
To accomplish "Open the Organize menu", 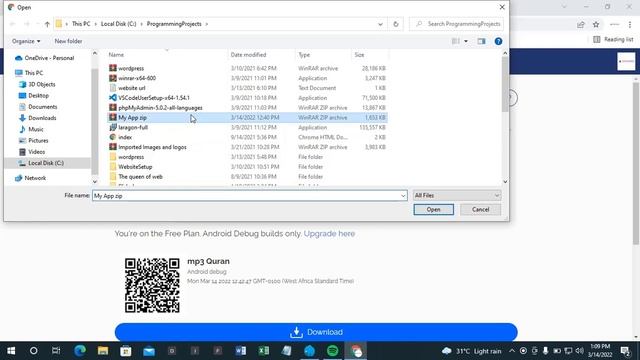I will [x=26, y=41].
